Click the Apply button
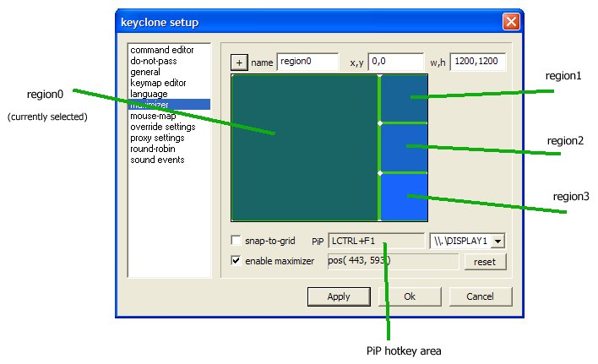Viewport: 598px width, 364px height. [x=339, y=296]
